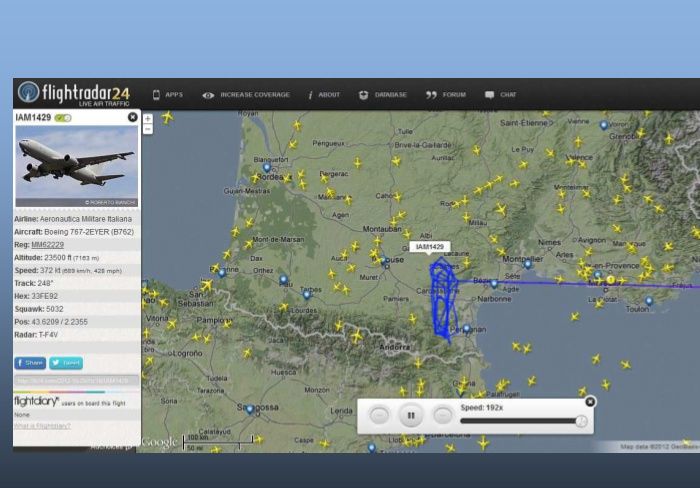Image resolution: width=700 pixels, height=488 pixels.
Task: Click the Speed: 372 kt row
Action: [77, 271]
